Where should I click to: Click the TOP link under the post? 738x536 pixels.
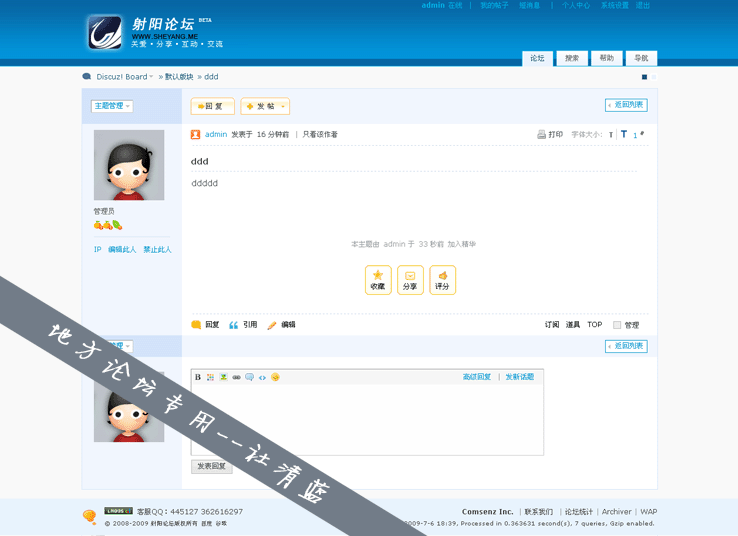(x=595, y=325)
